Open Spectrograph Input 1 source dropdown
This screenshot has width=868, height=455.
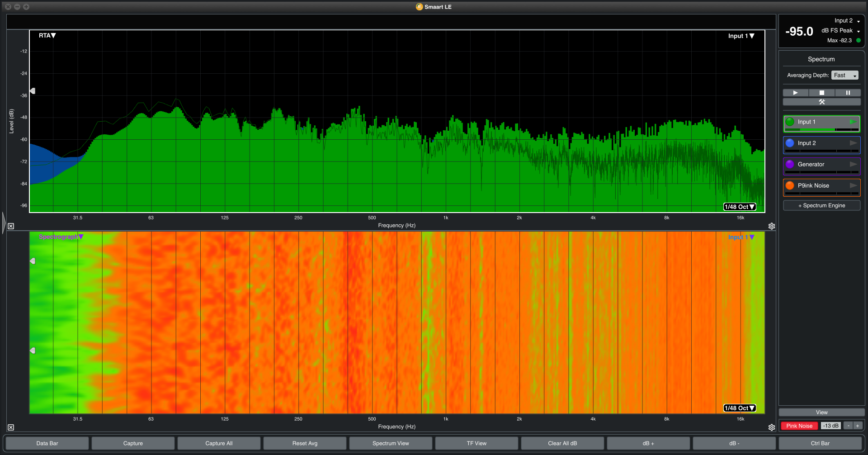pos(741,237)
